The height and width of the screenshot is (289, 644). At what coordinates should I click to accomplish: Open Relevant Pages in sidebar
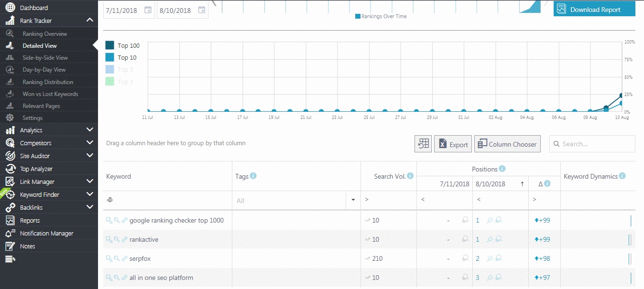[x=41, y=106]
